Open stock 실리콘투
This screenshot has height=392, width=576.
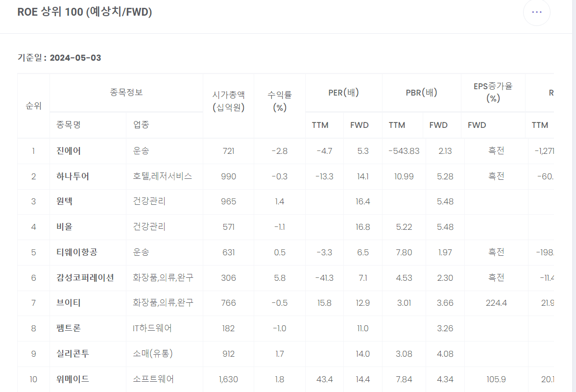coord(72,353)
